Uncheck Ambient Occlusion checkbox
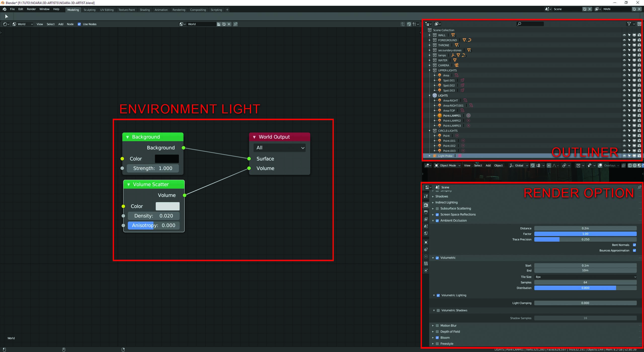 pos(437,221)
